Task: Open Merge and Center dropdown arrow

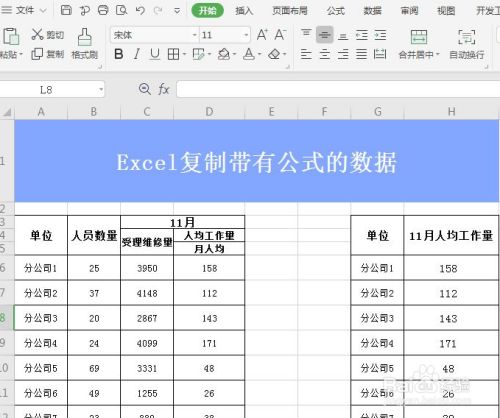Action: click(438, 54)
